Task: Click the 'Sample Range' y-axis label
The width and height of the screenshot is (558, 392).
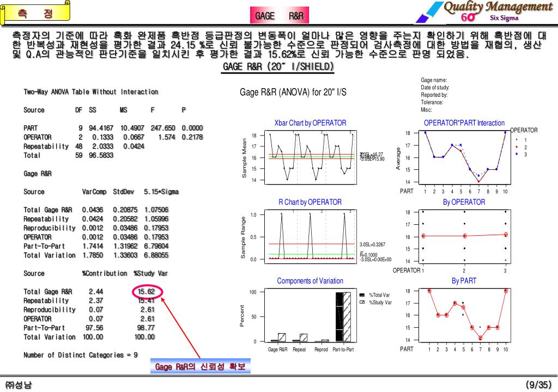Action: pos(243,237)
